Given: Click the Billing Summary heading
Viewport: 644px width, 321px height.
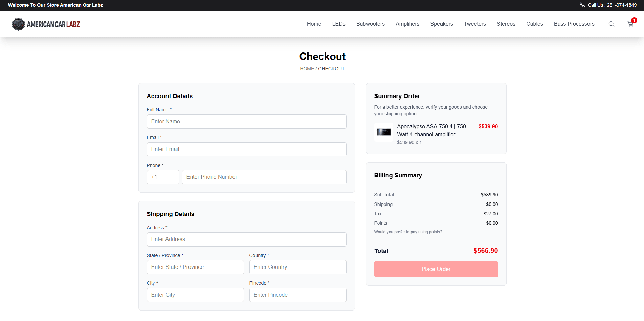Looking at the screenshot, I should [x=398, y=175].
